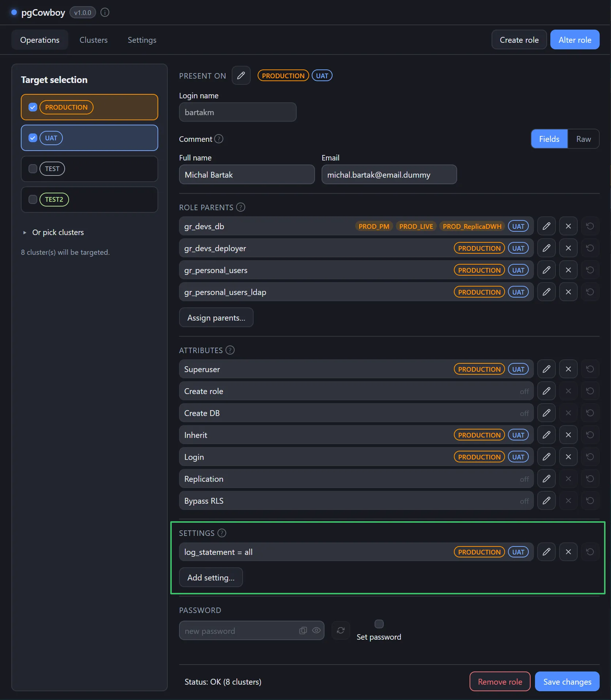Revert the log_statement setting row
Viewport: 611px width, 700px height.
(590, 552)
